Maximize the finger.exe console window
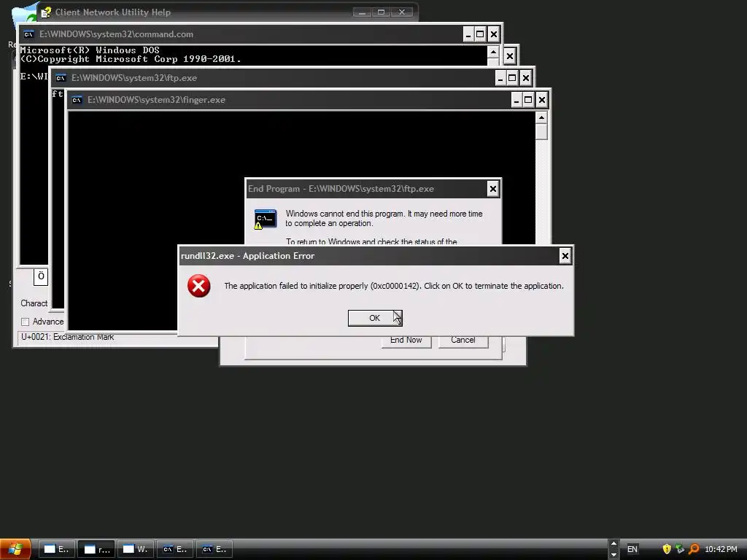The image size is (747, 560). [528, 100]
